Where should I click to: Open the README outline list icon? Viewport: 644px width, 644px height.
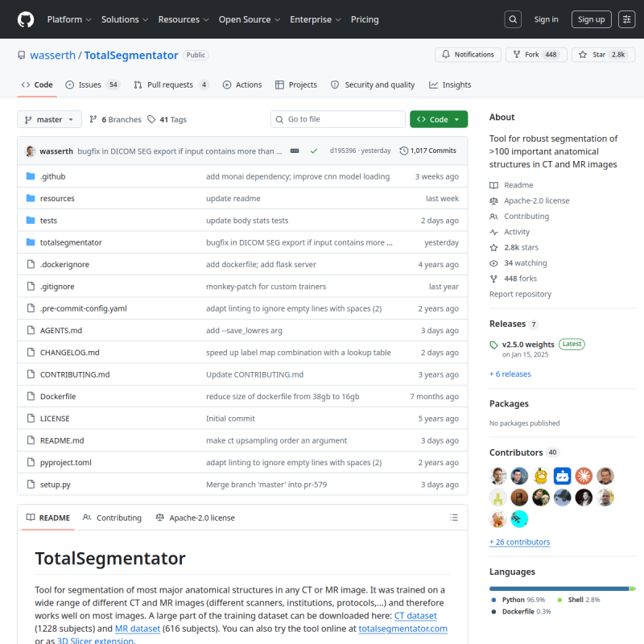tap(453, 518)
